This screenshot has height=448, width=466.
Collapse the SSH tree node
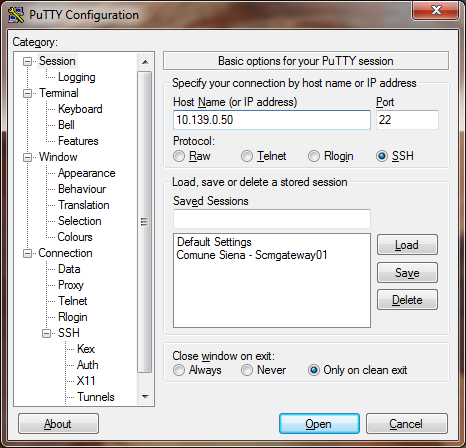[x=46, y=333]
